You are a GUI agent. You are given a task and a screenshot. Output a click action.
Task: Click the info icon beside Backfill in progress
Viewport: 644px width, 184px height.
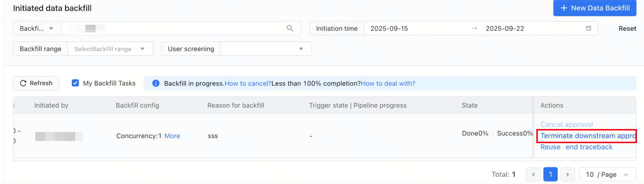[156, 83]
